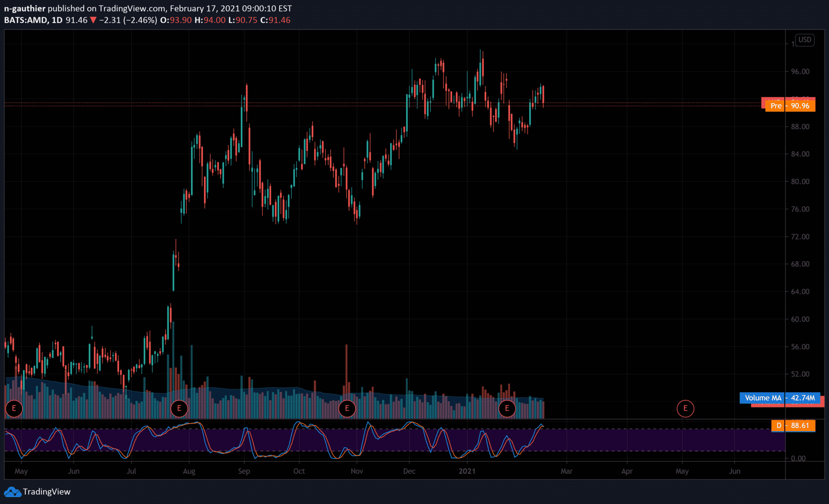Click the 80.00 price axis label
The image size is (829, 504).
pyautogui.click(x=800, y=182)
